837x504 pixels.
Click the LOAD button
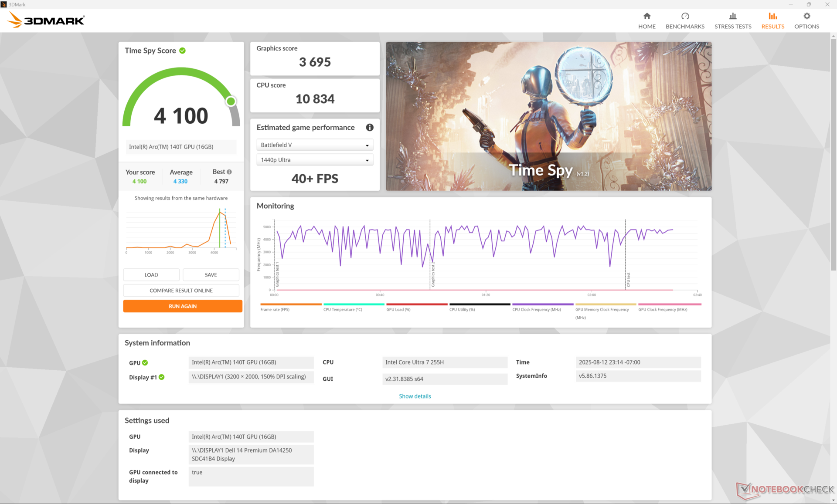click(151, 275)
